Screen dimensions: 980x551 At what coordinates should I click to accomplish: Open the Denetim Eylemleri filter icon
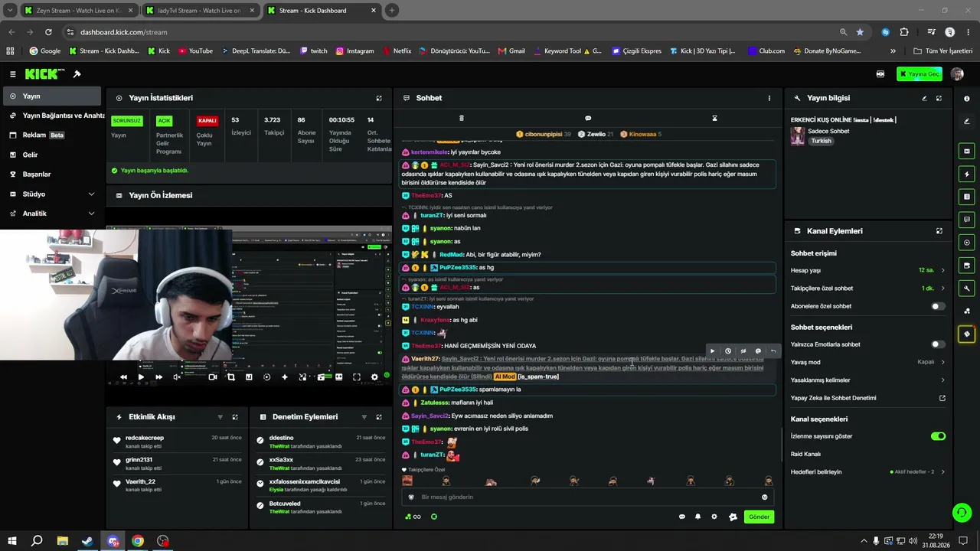(x=364, y=417)
